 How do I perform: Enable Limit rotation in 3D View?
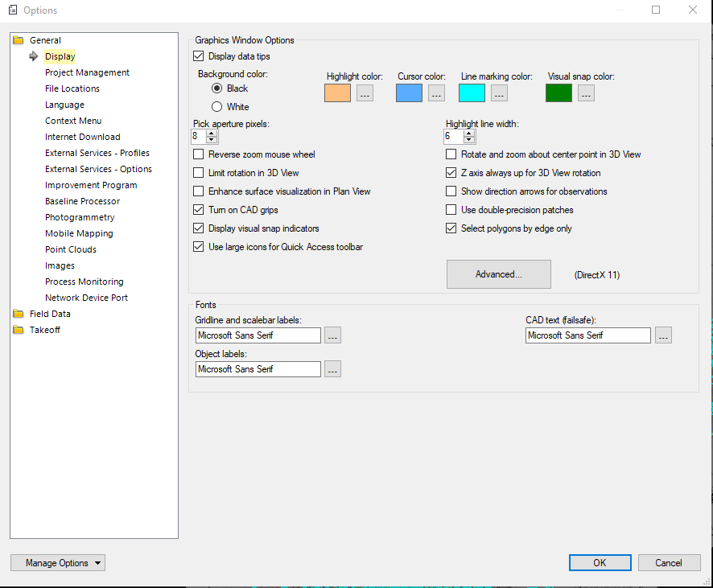(198, 173)
